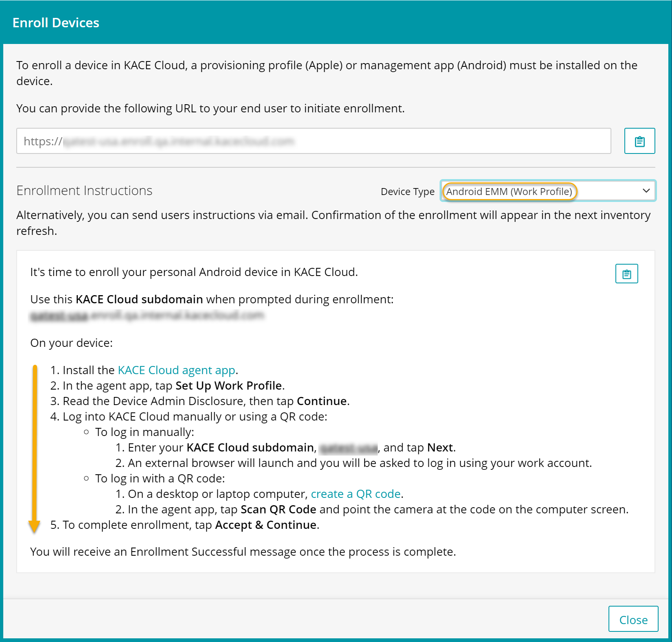Follow the create a QR code link
The image size is (672, 642).
356,494
